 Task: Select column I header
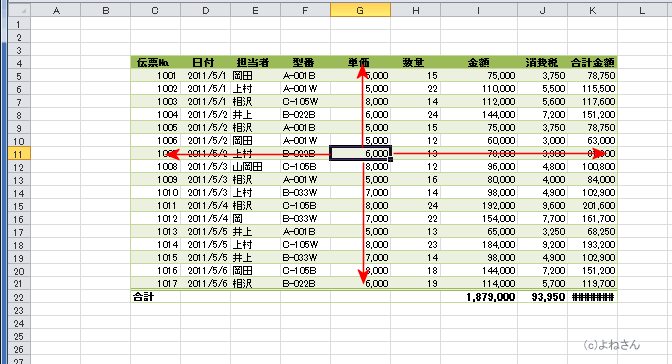point(479,10)
